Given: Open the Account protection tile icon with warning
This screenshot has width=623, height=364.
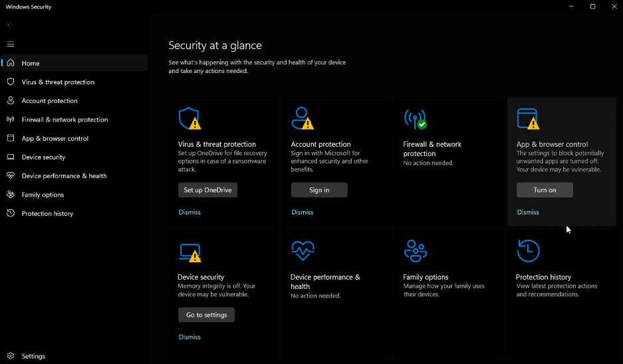Looking at the screenshot, I should 303,118.
